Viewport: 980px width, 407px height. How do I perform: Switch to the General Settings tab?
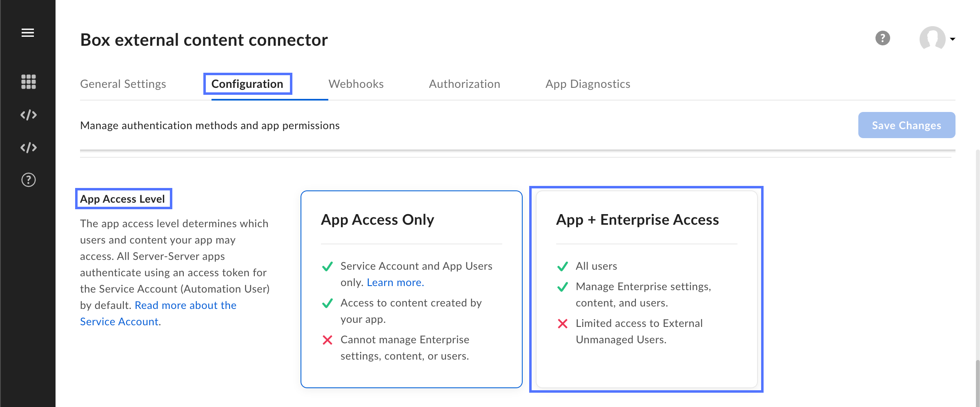click(123, 84)
